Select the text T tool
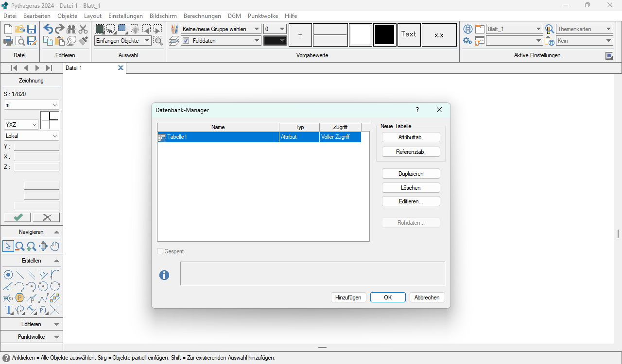 coord(8,310)
